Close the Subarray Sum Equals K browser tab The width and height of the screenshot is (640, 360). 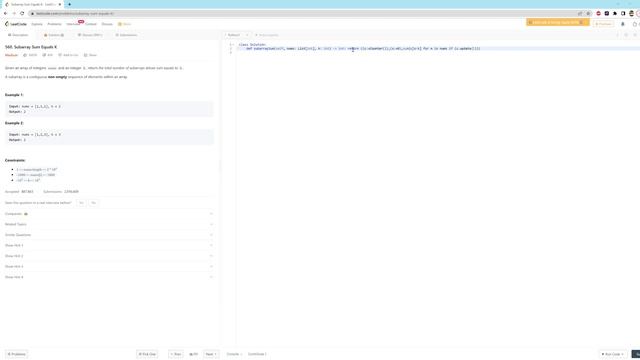pyautogui.click(x=60, y=4)
